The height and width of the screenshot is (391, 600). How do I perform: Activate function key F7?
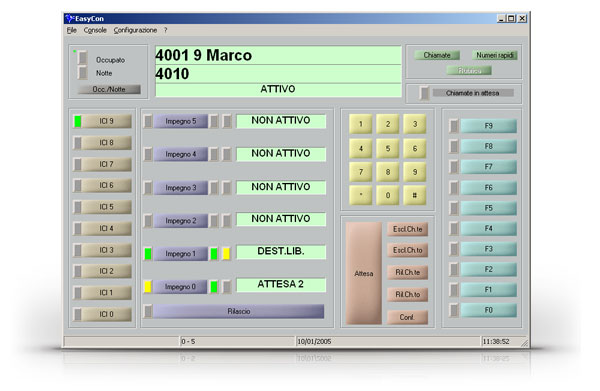click(x=488, y=167)
